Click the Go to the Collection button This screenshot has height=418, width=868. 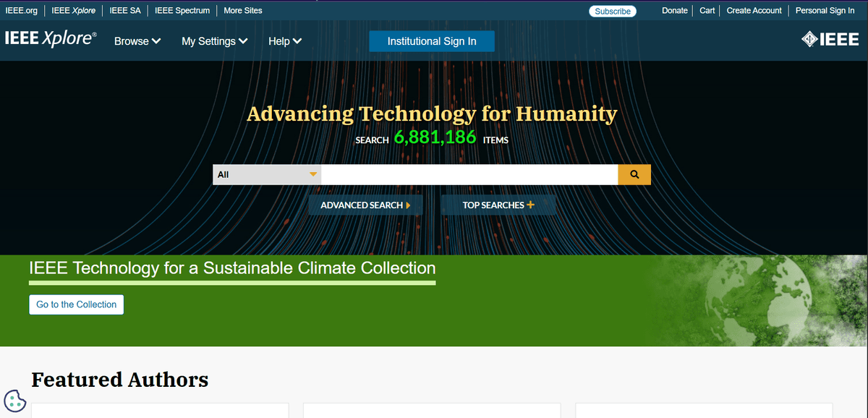point(77,304)
